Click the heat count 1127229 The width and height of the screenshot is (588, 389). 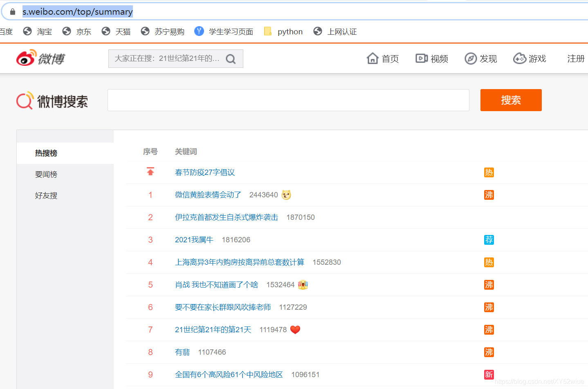pos(293,307)
